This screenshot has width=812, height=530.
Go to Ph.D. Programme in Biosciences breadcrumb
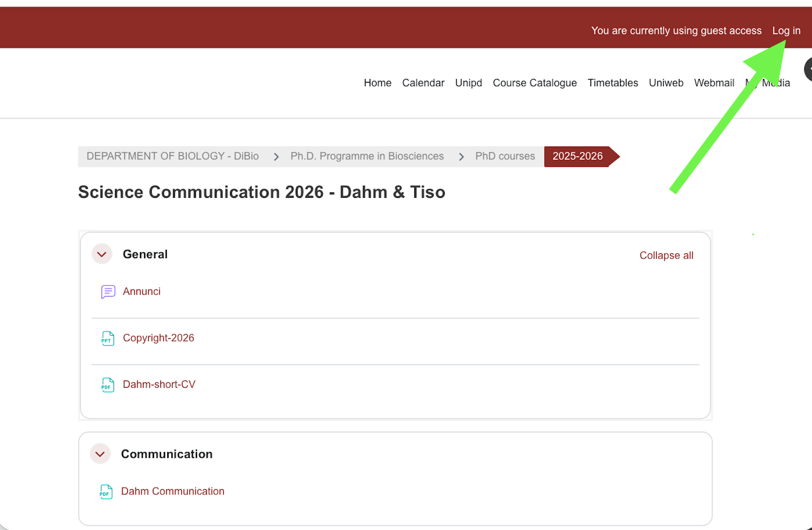coord(367,156)
